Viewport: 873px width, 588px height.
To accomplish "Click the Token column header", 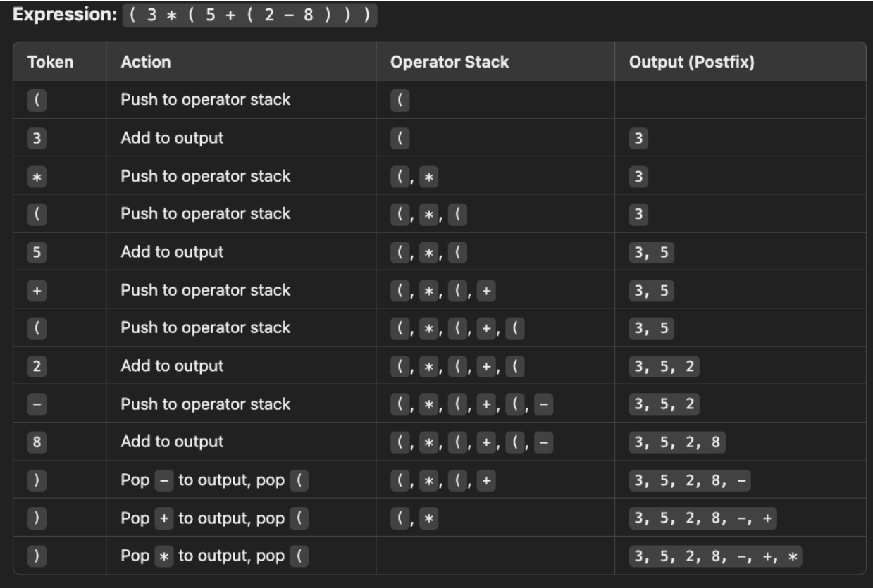I will point(50,62).
